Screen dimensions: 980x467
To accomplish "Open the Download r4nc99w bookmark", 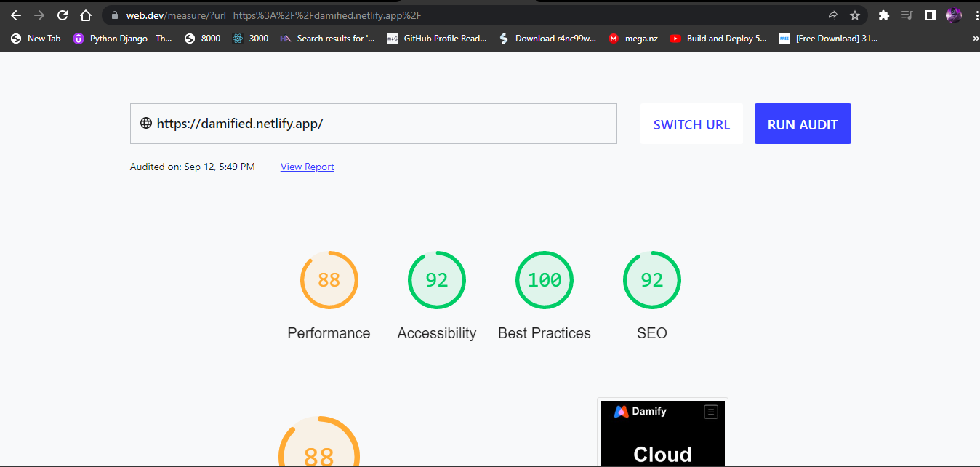I will click(x=547, y=39).
